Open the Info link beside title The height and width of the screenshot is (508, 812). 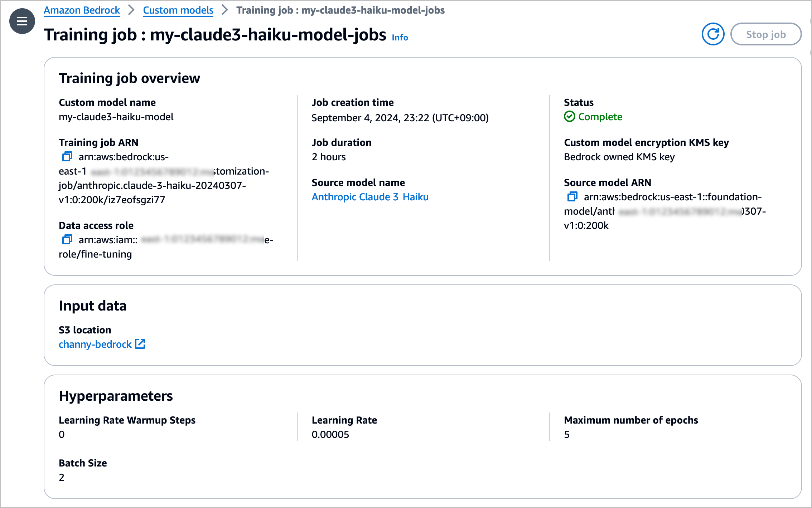pos(400,37)
